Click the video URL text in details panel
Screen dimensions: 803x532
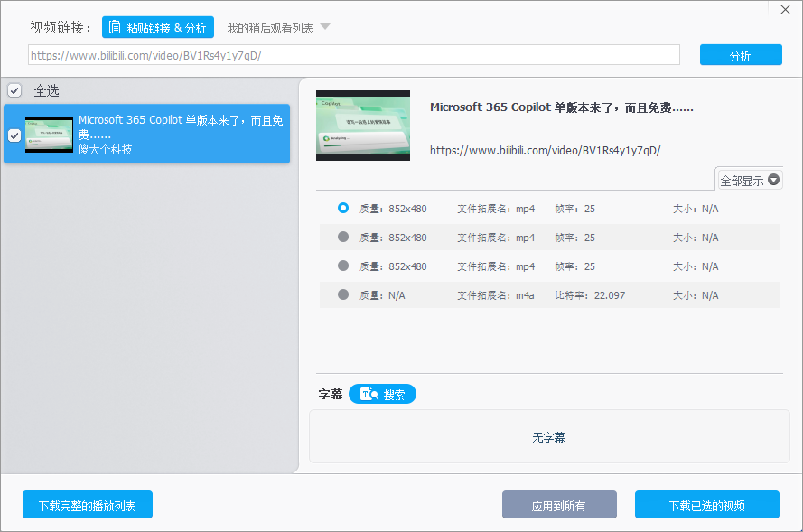545,151
